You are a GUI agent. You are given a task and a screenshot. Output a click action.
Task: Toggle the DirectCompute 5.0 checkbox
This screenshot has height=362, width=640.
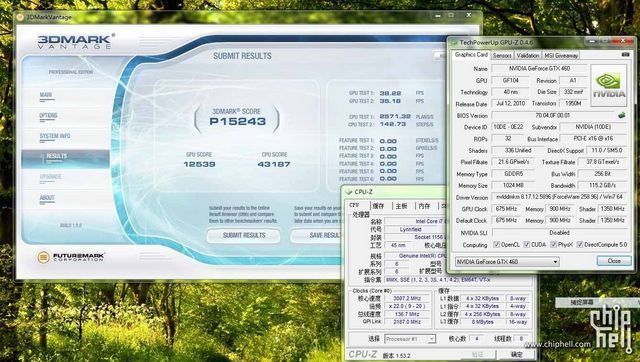tap(580, 244)
